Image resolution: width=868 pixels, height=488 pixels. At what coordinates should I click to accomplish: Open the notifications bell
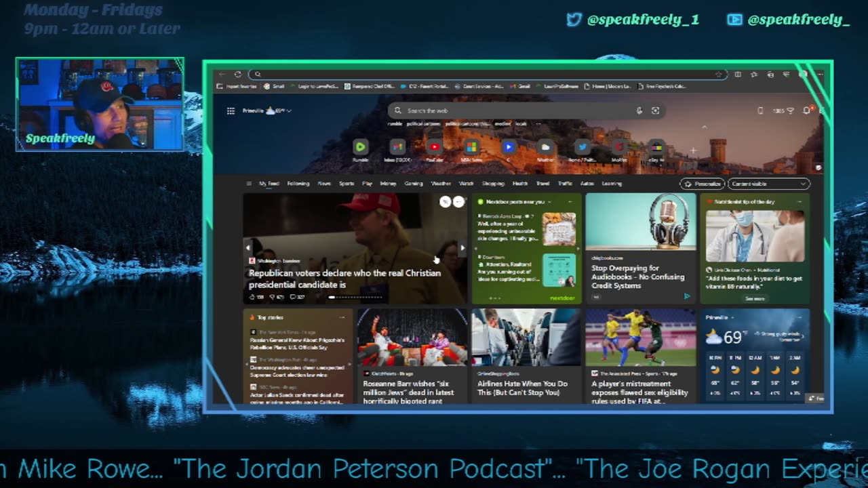(806, 110)
